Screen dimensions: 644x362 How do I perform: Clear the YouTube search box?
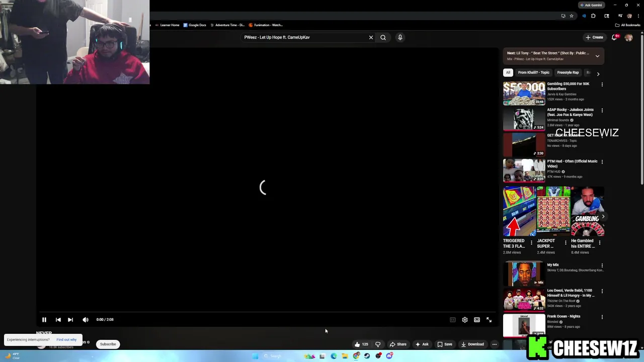[371, 37]
